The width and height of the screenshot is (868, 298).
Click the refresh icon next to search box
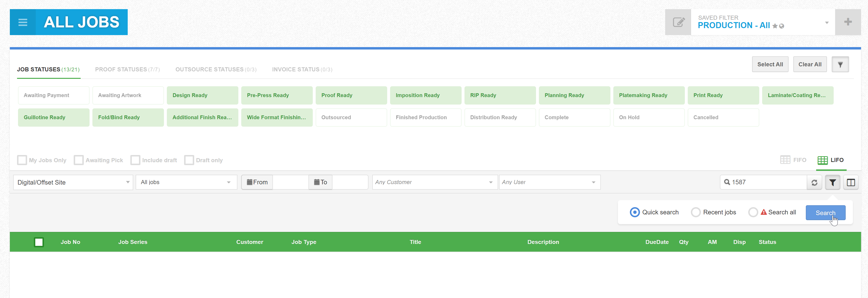[814, 183]
